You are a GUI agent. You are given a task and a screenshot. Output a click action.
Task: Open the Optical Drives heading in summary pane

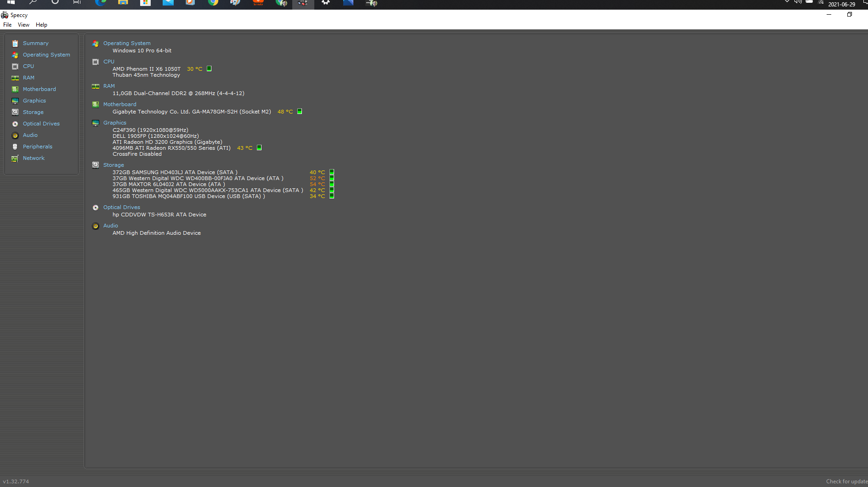tap(121, 207)
